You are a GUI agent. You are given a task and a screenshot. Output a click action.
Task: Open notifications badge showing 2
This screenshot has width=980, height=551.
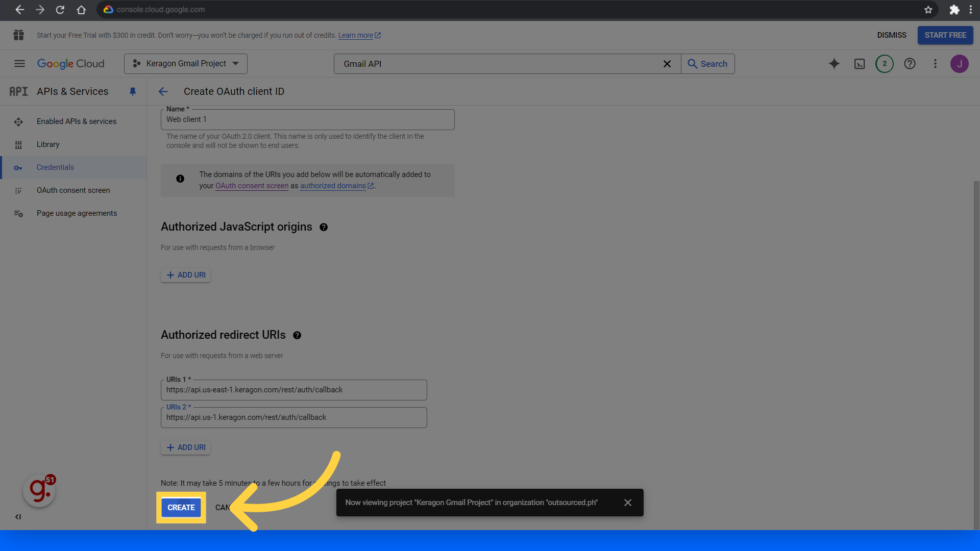(885, 64)
